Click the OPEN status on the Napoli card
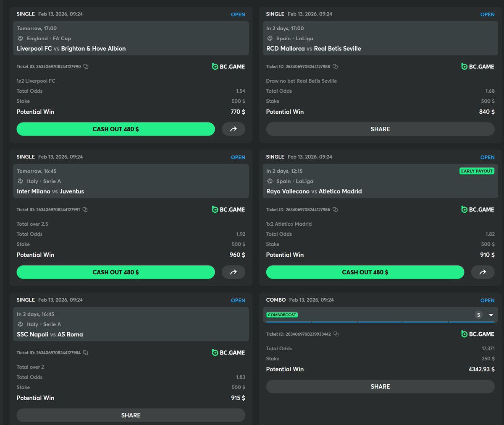504x425 pixels. [238, 300]
